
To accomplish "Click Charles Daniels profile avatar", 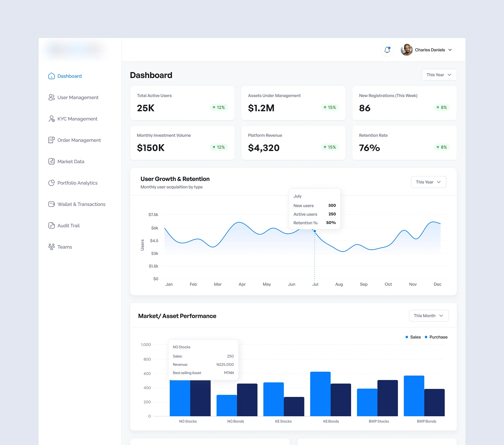I will point(407,50).
